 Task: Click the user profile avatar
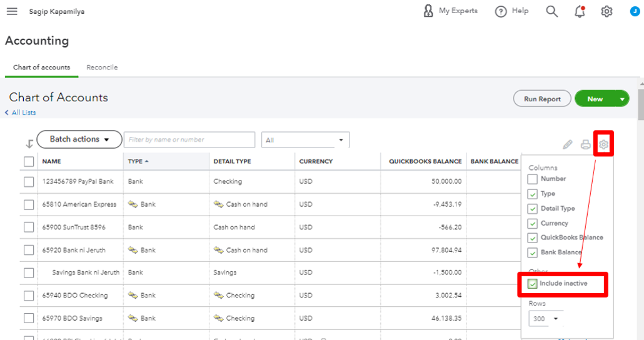pos(634,11)
